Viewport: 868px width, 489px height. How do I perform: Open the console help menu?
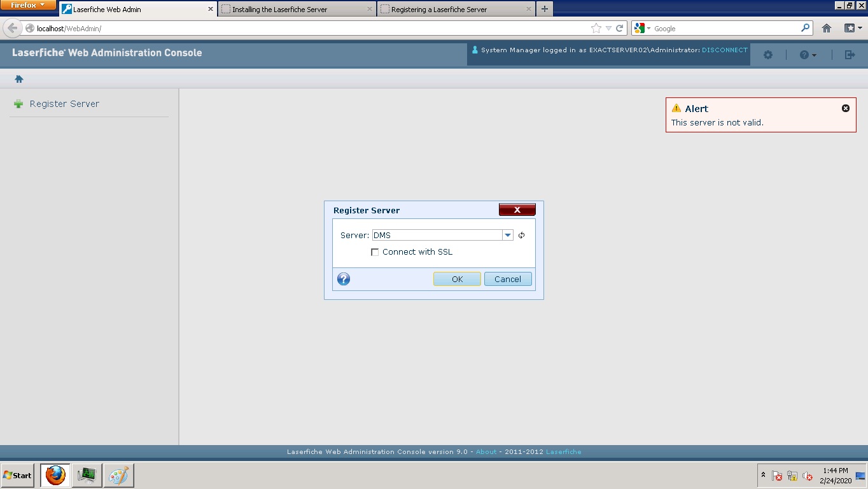pyautogui.click(x=808, y=55)
